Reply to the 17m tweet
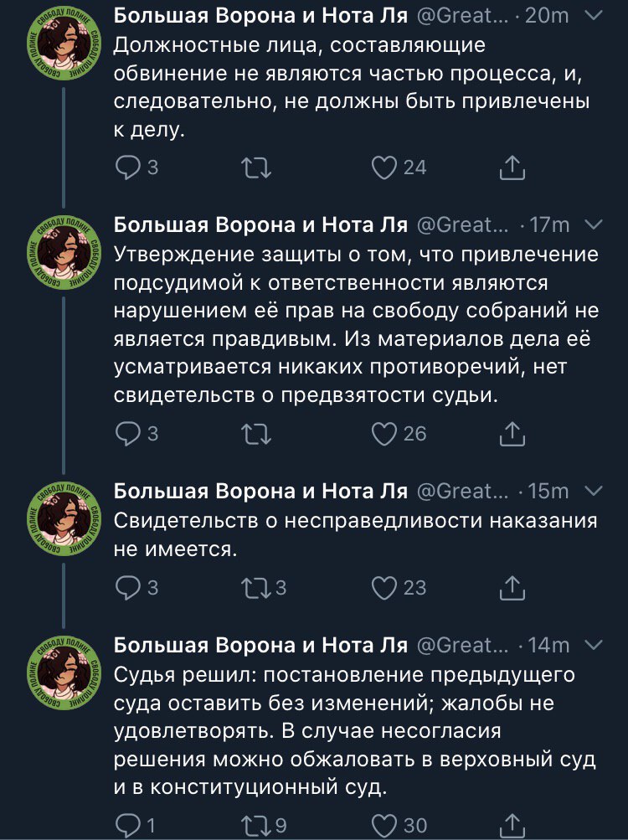Screen dimensions: 628x840 point(128,433)
